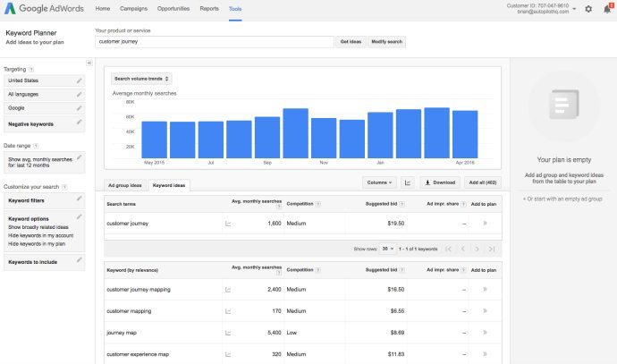Edit Negative keywords pencil icon
617x364 pixels.
tap(79, 123)
